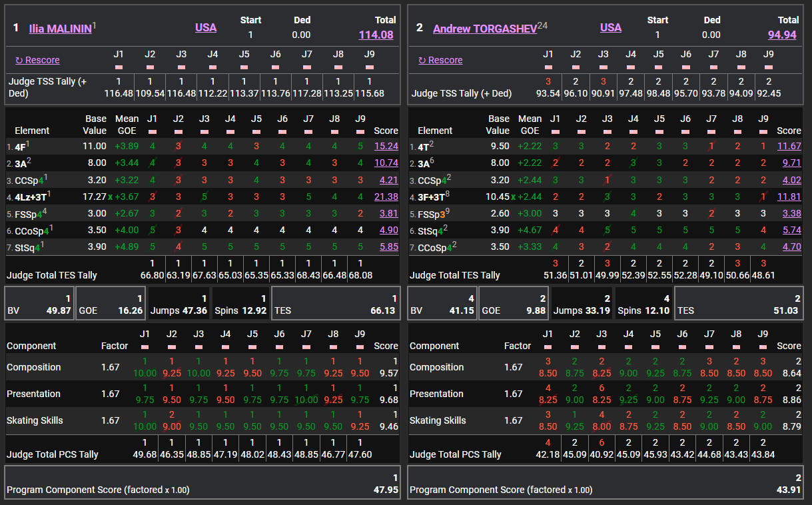This screenshot has height=505, width=812.
Task: Click J4 flag icon beside Torgashev's Rescore link
Action: coord(631,67)
